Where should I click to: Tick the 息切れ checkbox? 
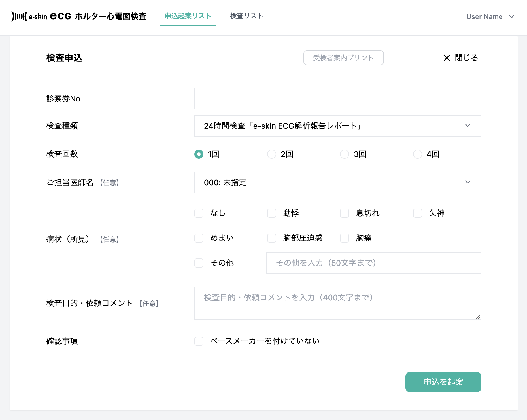(x=345, y=213)
